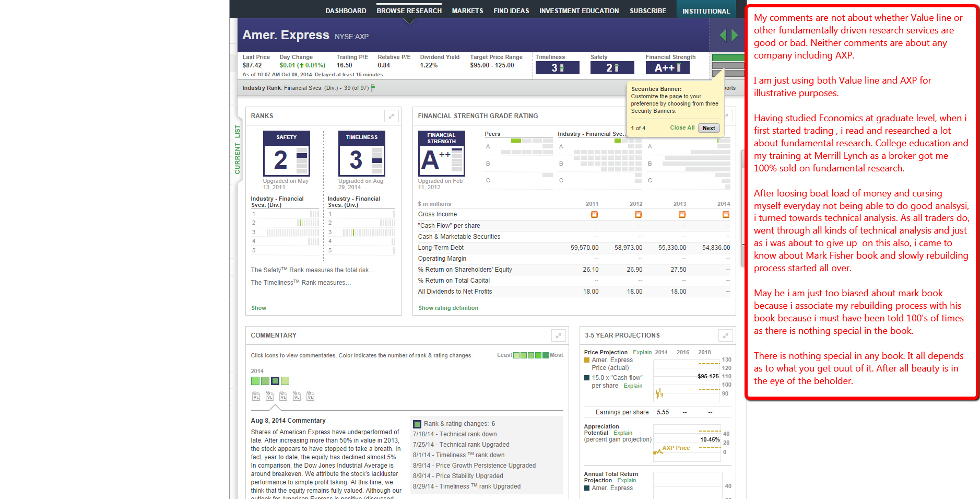Viewport: 980px width, 499px height.
Task: Expand the Ranks panel
Action: [x=391, y=116]
